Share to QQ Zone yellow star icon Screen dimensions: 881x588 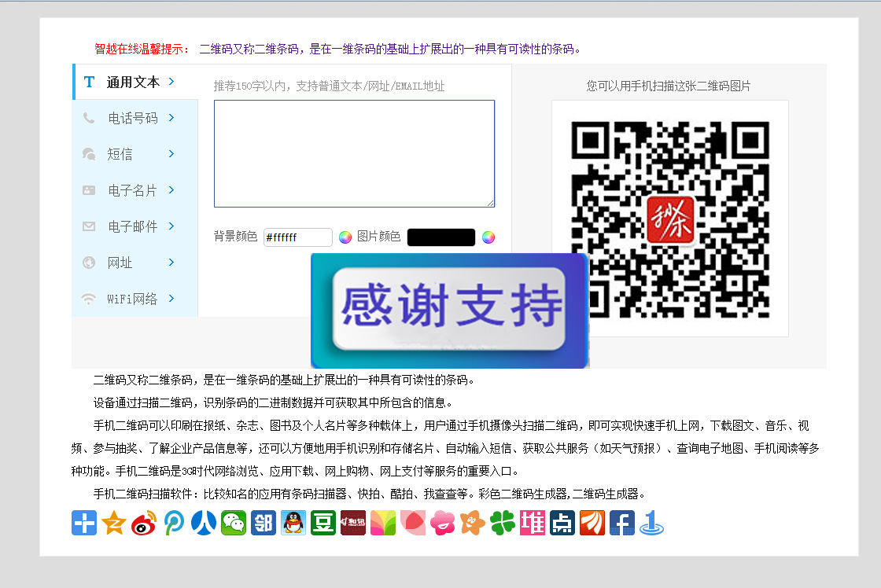click(x=114, y=523)
